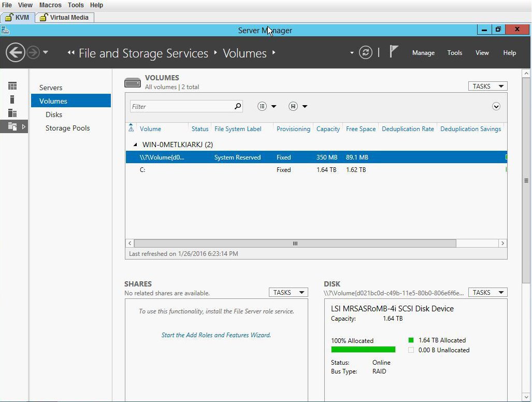Click the Volumes breadcrumb in header
The image size is (532, 402).
pos(245,53)
